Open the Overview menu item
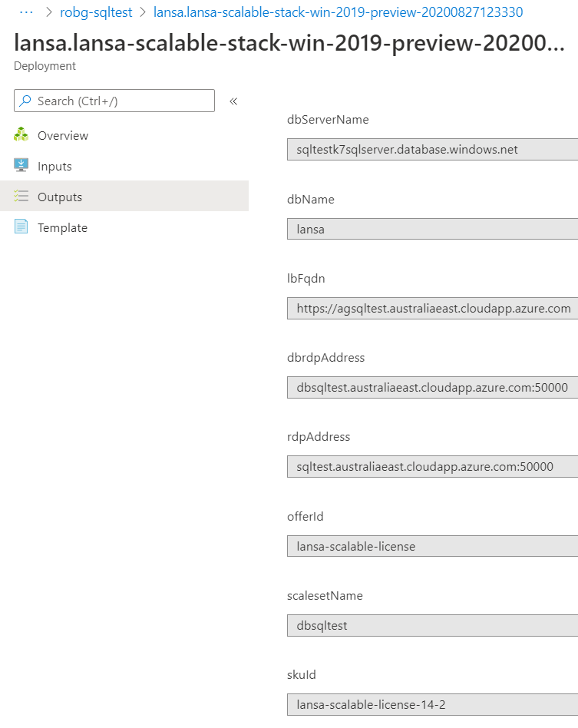 click(63, 135)
